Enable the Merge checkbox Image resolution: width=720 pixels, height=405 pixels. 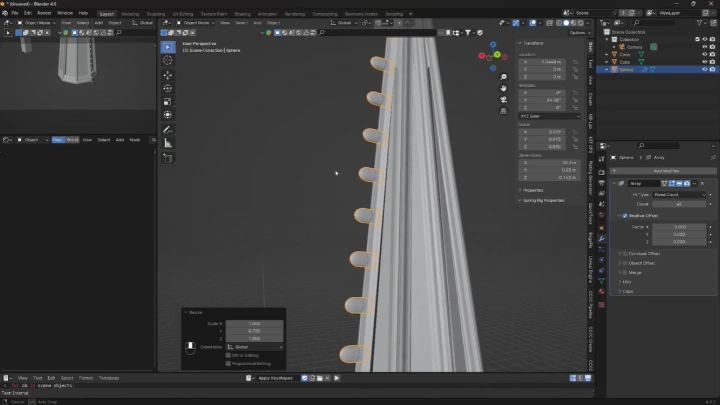click(625, 272)
